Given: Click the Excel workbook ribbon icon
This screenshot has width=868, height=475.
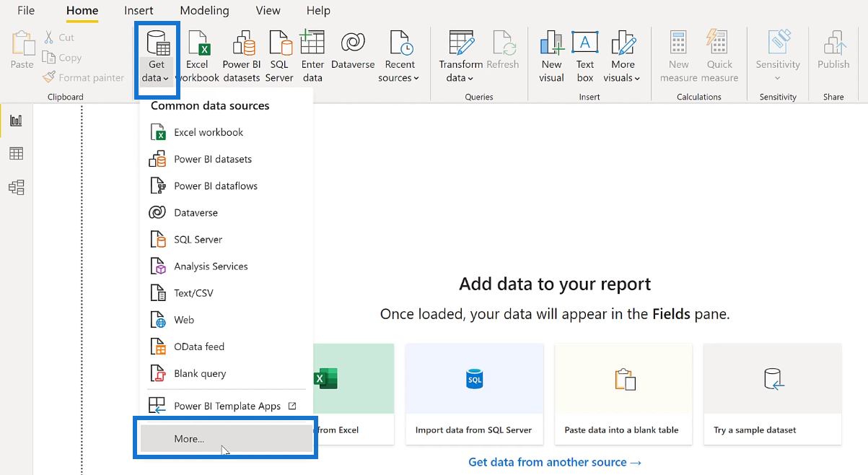Looking at the screenshot, I should click(x=197, y=58).
